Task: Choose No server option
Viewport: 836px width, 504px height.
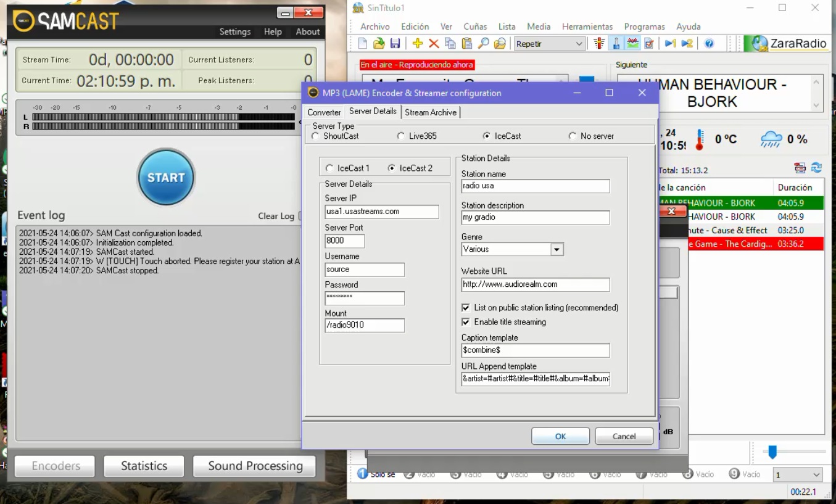Action: 573,136
